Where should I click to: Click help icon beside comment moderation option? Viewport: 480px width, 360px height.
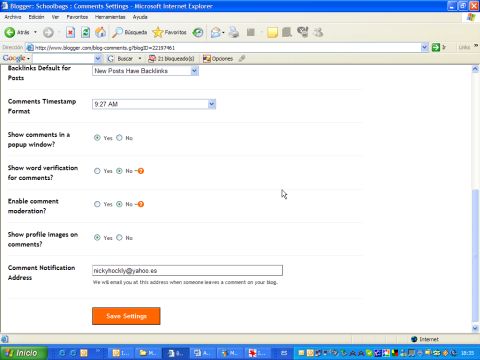141,204
